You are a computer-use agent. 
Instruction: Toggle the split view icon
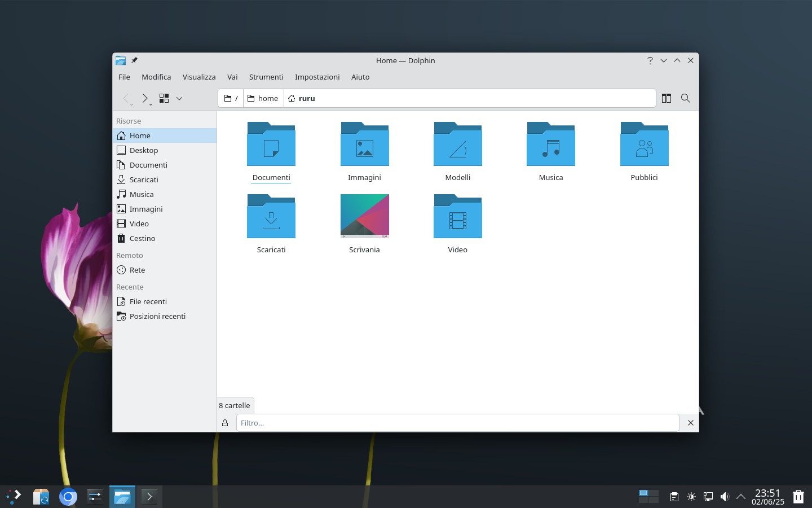pos(666,98)
